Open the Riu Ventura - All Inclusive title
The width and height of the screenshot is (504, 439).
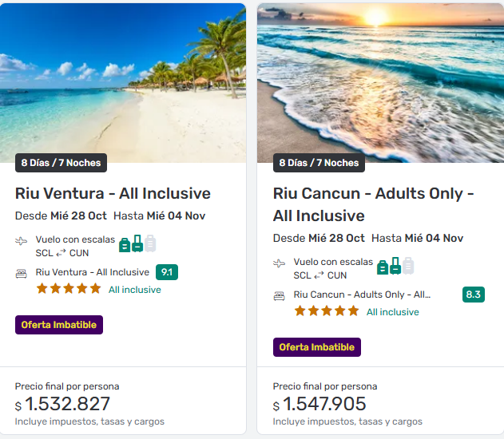[113, 193]
